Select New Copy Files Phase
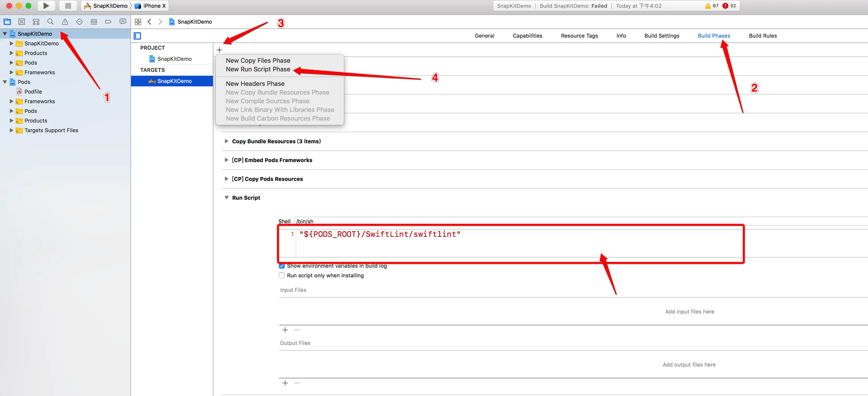 [x=258, y=60]
